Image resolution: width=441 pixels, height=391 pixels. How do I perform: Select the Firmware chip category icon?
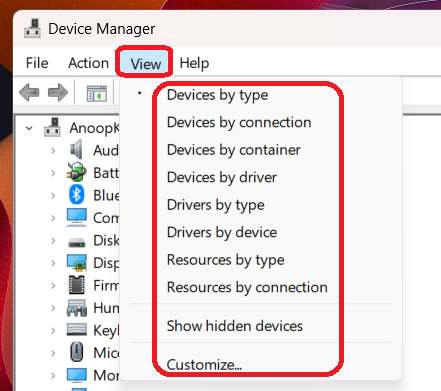pyautogui.click(x=76, y=285)
